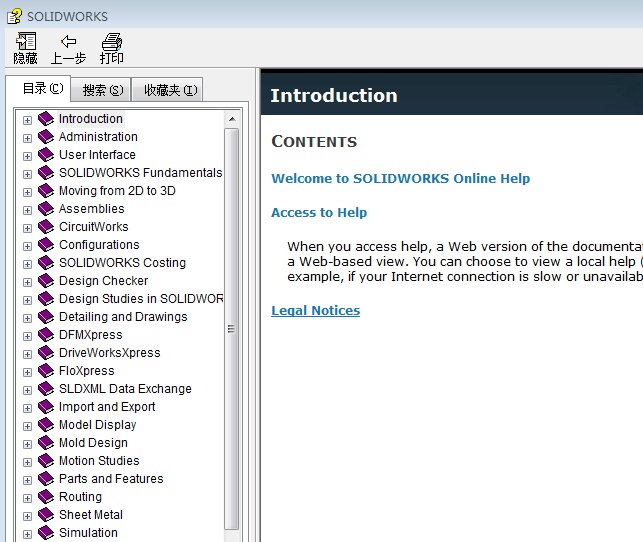
Task: Expand the Sheet Metal tree node
Action: click(27, 517)
